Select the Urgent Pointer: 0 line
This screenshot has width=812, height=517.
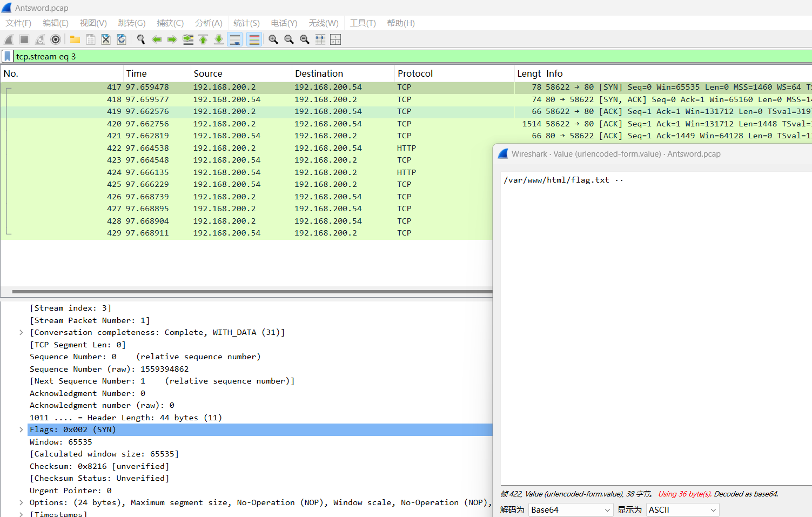tap(71, 491)
